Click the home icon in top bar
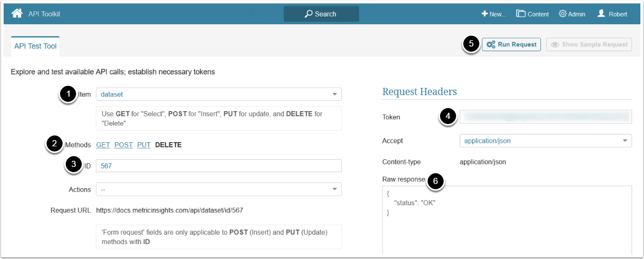 click(x=17, y=13)
